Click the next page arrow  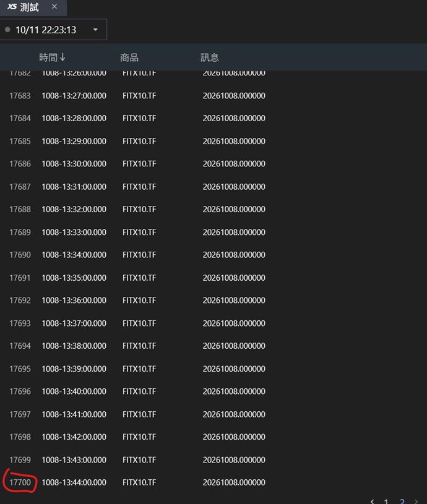(x=416, y=501)
